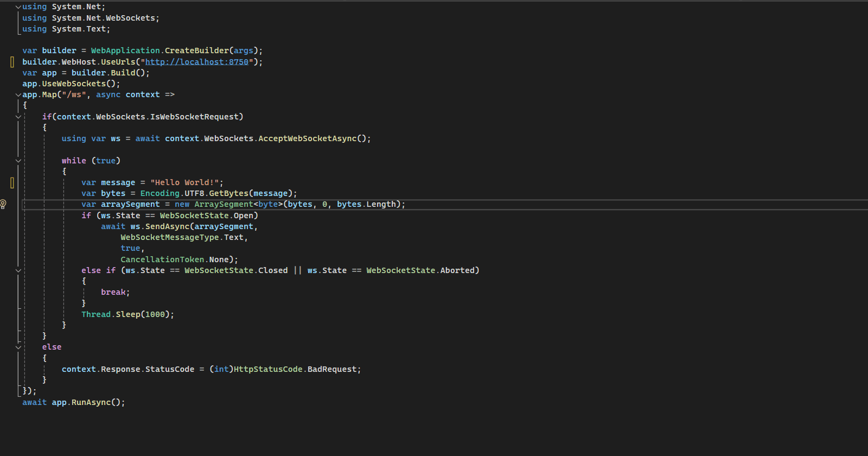Click the RunAsync method call
Screen dimensions: 868x456
coord(91,402)
